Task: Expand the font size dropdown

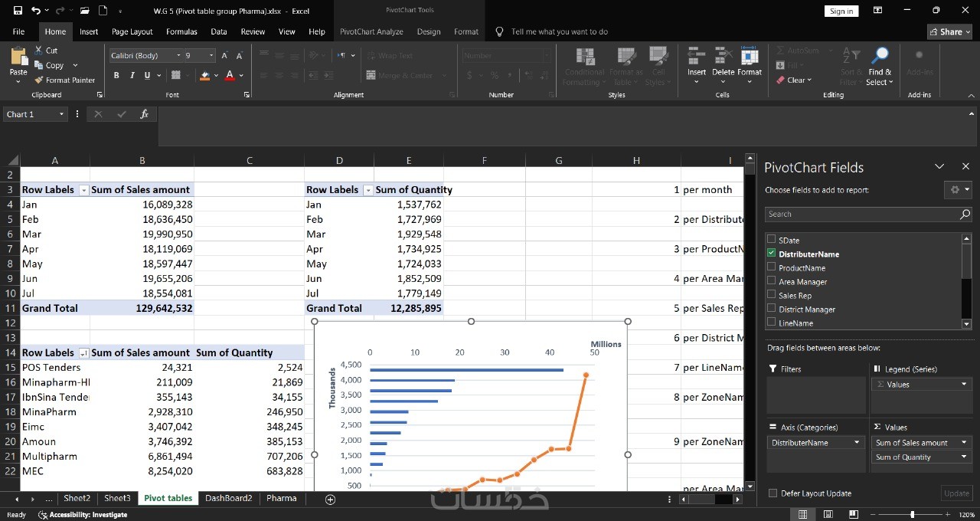Action: click(211, 56)
